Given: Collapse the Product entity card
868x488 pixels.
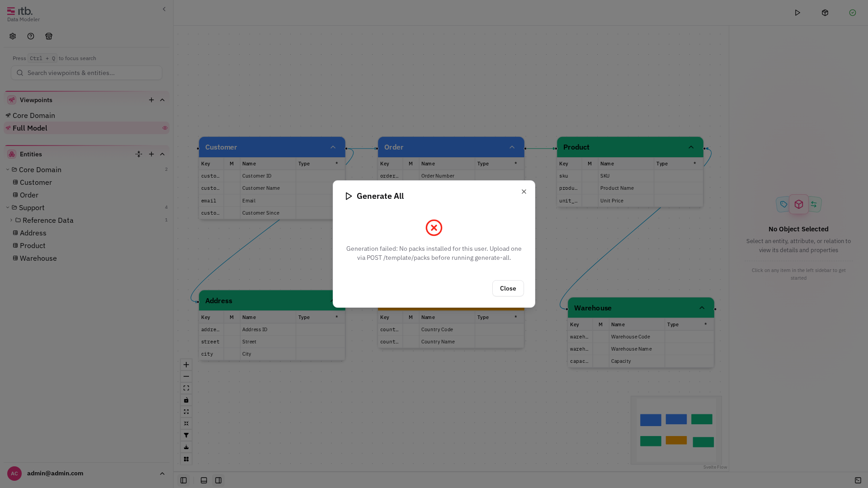Looking at the screenshot, I should (691, 147).
